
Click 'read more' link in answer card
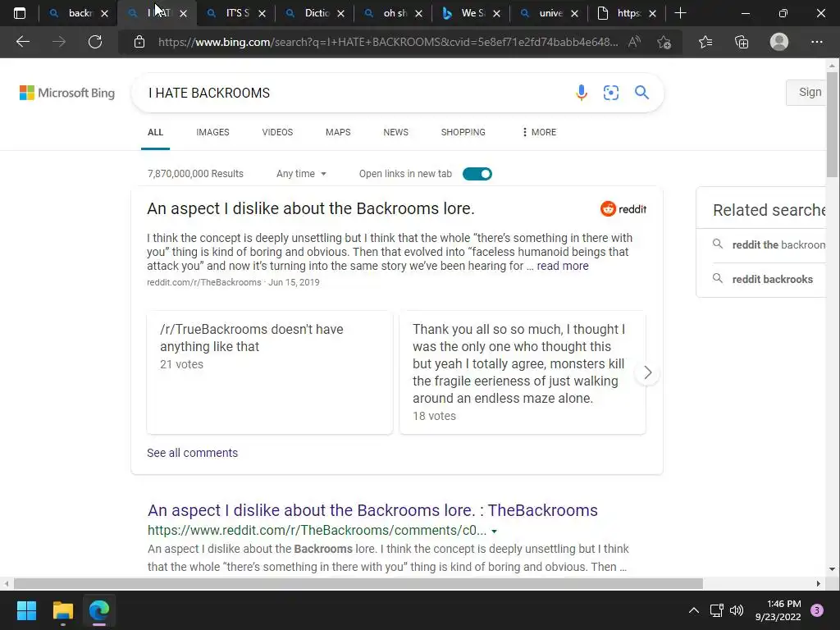click(563, 267)
